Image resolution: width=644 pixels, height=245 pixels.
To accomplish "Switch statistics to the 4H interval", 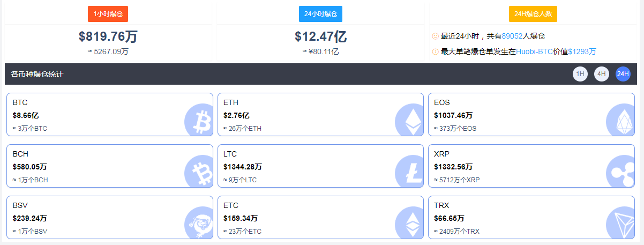I will (602, 74).
